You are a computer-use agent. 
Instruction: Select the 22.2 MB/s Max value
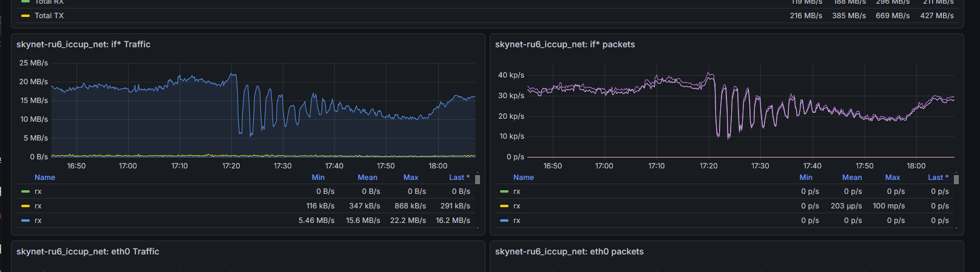408,221
